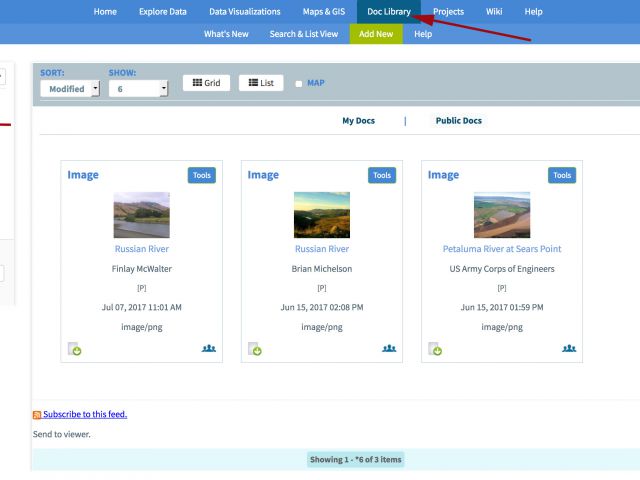
Task: Open the Sort dropdown showing Modified
Action: pyautogui.click(x=70, y=89)
